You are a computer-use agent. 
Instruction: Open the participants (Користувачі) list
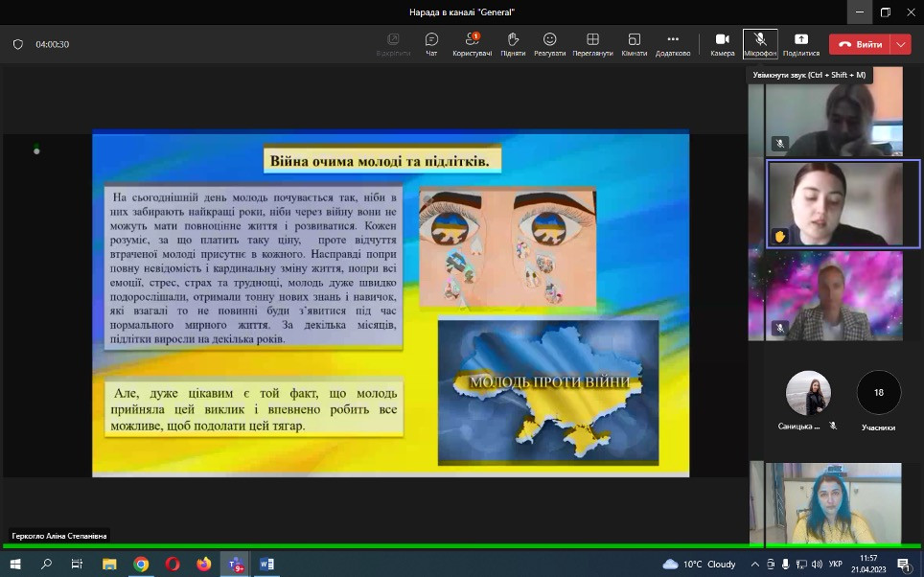point(472,43)
